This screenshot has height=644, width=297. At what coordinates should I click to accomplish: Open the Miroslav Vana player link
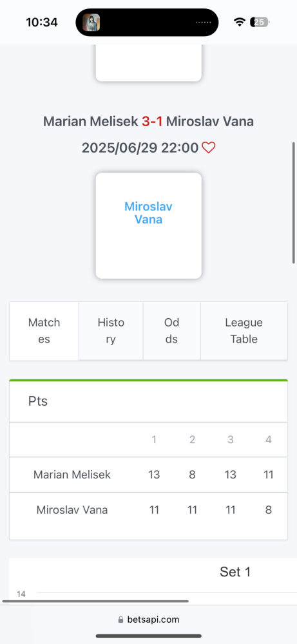coord(148,213)
